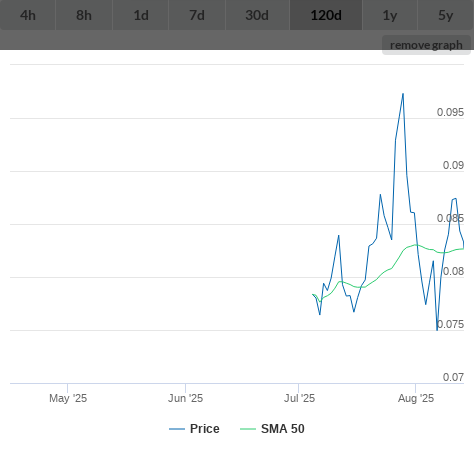Choose the 30d time range tab
This screenshot has width=474, height=455.
pos(257,15)
